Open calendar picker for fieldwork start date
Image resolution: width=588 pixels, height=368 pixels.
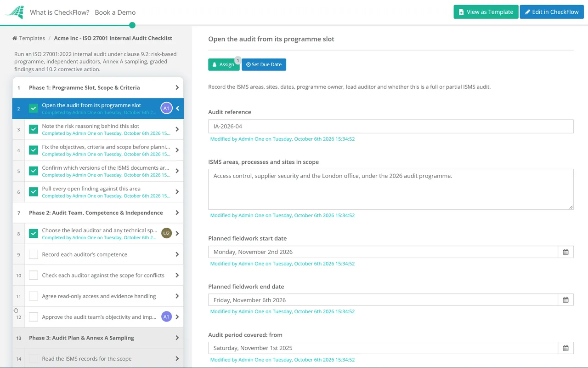pyautogui.click(x=565, y=252)
